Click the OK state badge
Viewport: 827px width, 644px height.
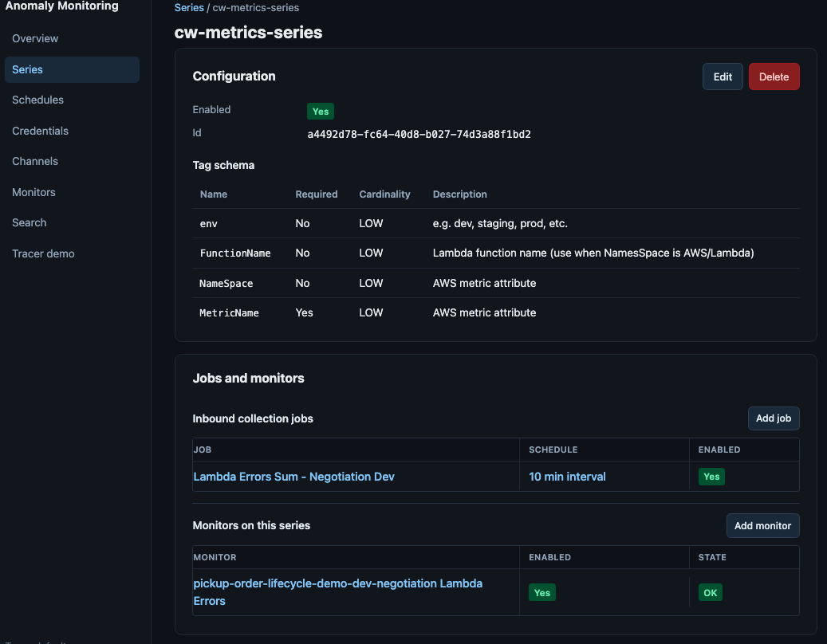(710, 592)
